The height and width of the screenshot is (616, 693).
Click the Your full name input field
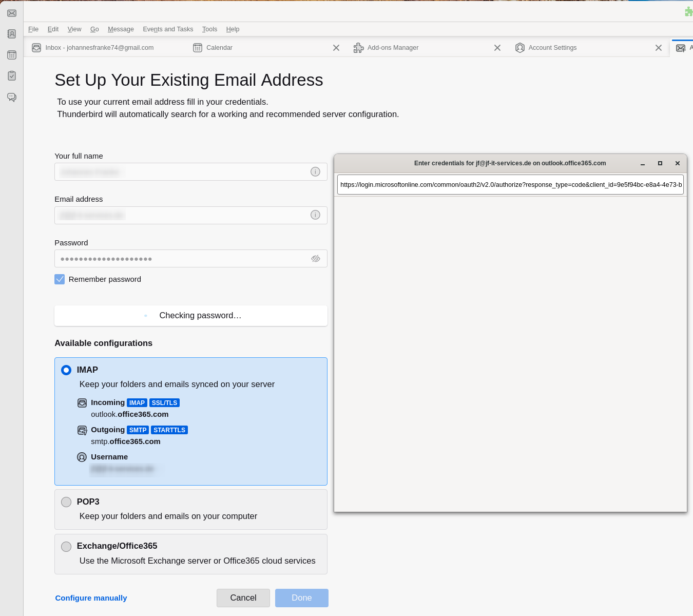[191, 172]
